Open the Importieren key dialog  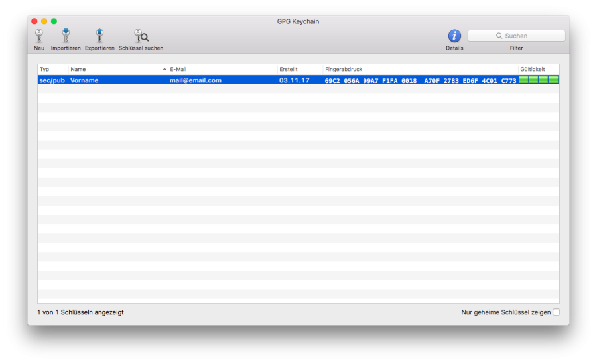click(66, 36)
